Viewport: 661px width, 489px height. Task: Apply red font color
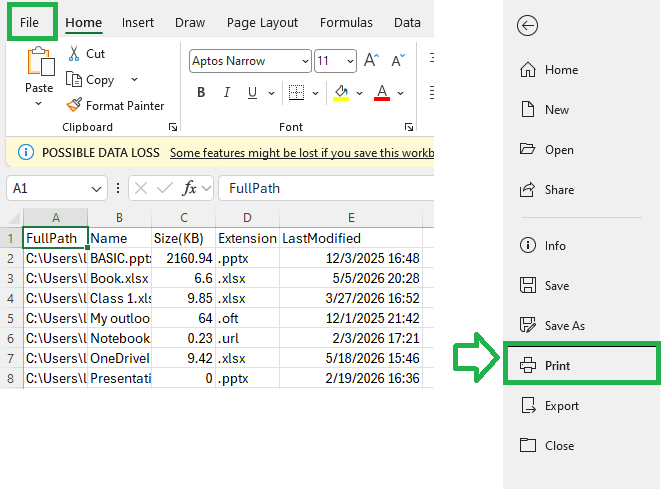[382, 92]
